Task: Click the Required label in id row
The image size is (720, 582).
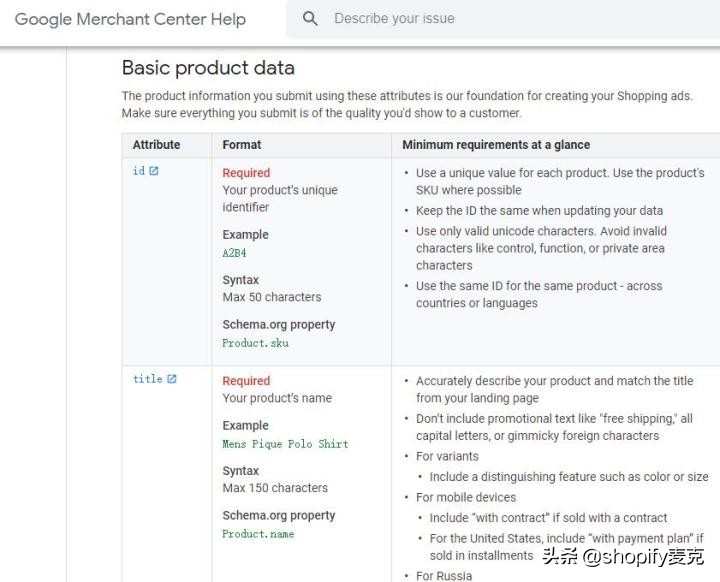Action: point(246,173)
